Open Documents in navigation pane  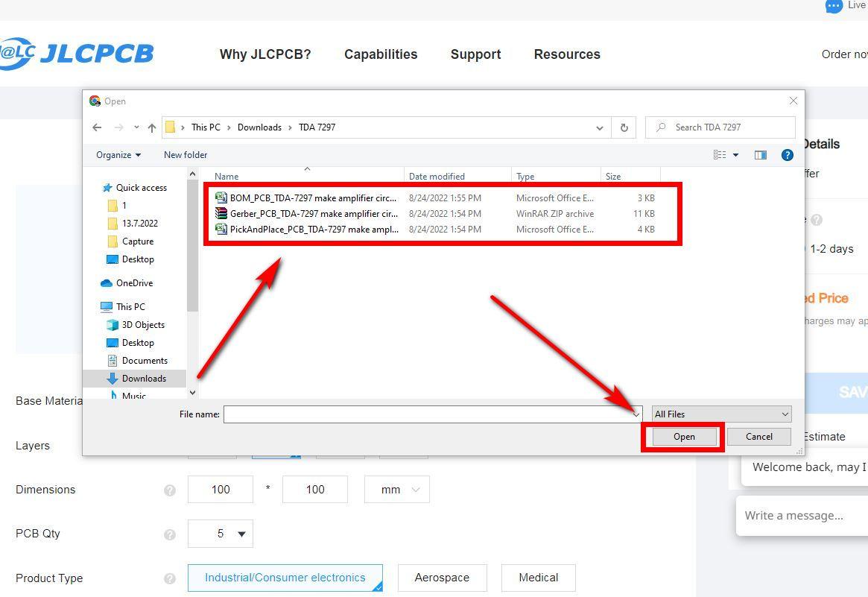(137, 361)
